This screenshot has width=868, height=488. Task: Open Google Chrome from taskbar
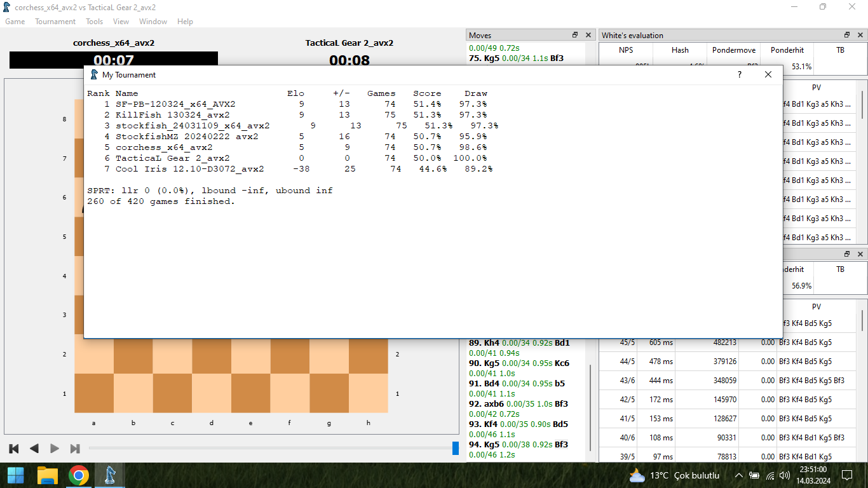point(79,475)
